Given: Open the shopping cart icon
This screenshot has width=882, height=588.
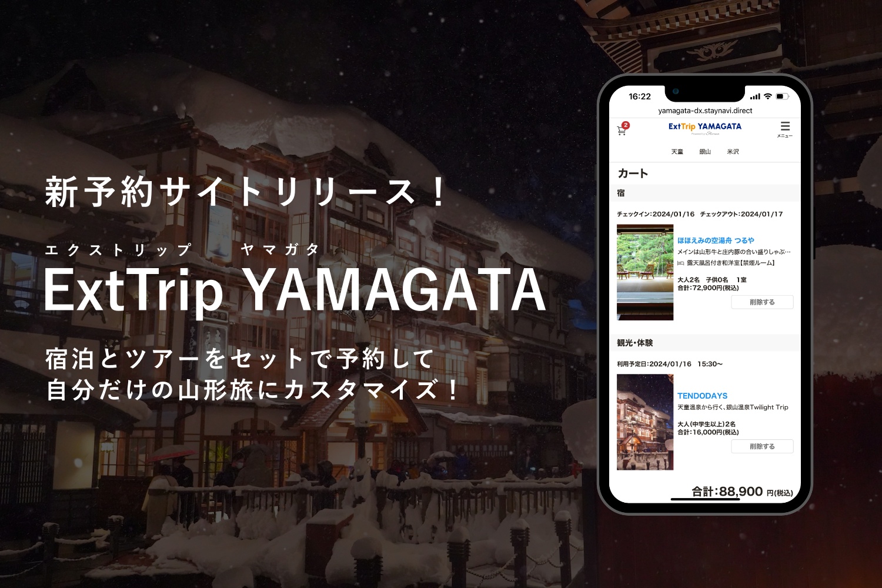Looking at the screenshot, I should point(621,131).
